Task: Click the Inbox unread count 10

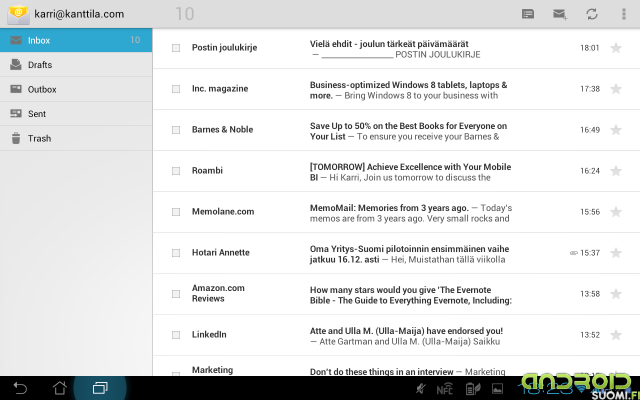Action: [135, 40]
